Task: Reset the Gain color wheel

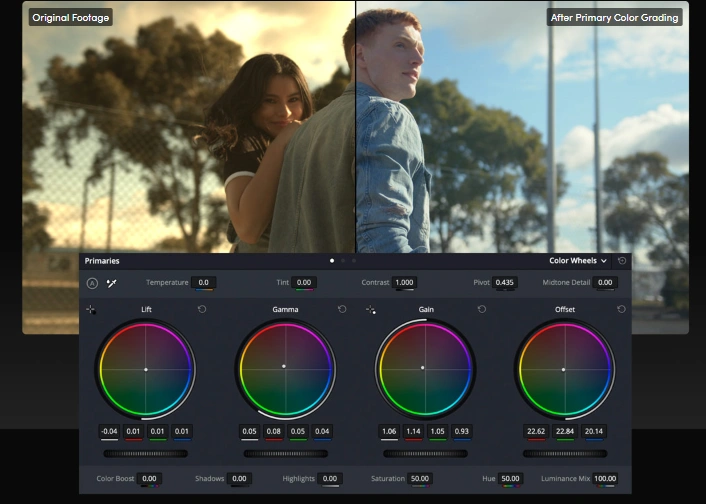Action: click(482, 309)
